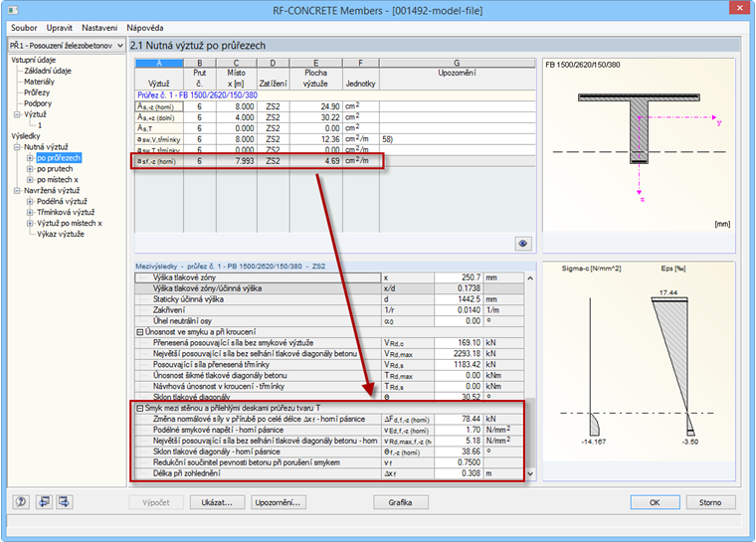Image resolution: width=756 pixels, height=542 pixels.
Task: Click the previous table navigation icon
Action: tap(43, 503)
